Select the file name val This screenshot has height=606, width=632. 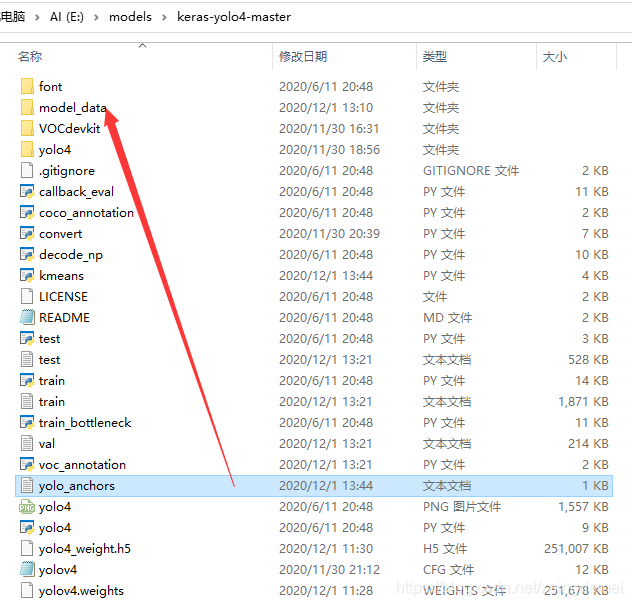(x=47, y=444)
